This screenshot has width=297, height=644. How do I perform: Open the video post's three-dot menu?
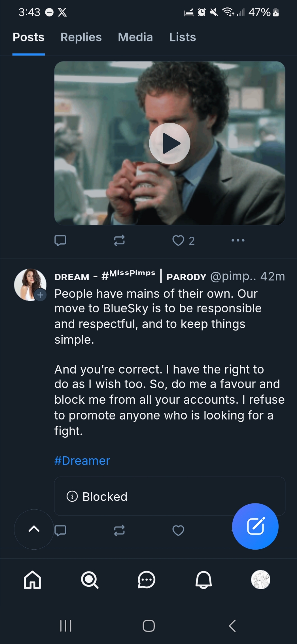238,240
